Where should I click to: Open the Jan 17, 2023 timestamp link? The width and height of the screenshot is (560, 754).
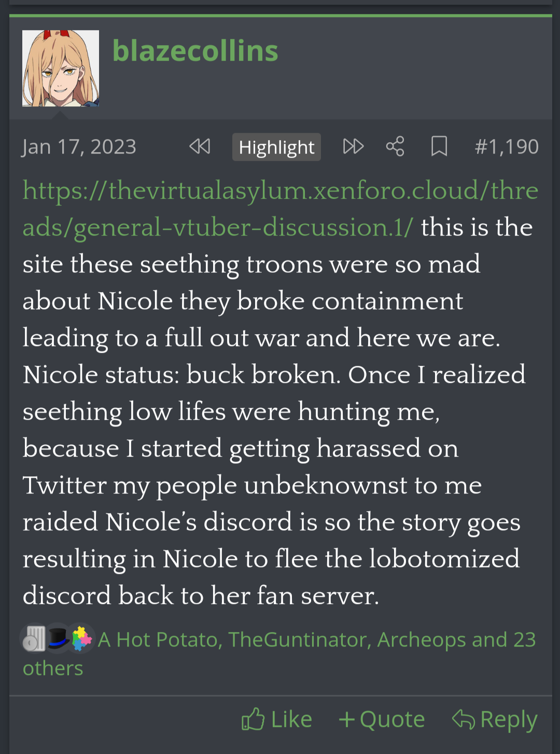(x=79, y=147)
